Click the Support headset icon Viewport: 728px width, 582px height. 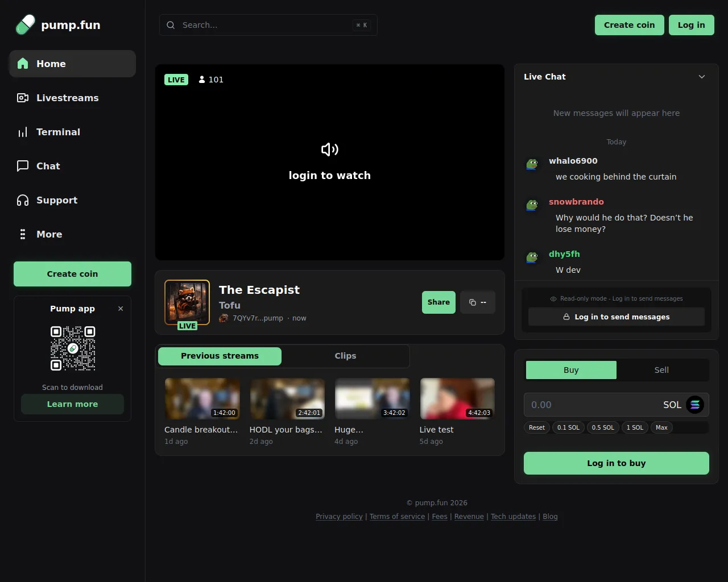coord(23,200)
